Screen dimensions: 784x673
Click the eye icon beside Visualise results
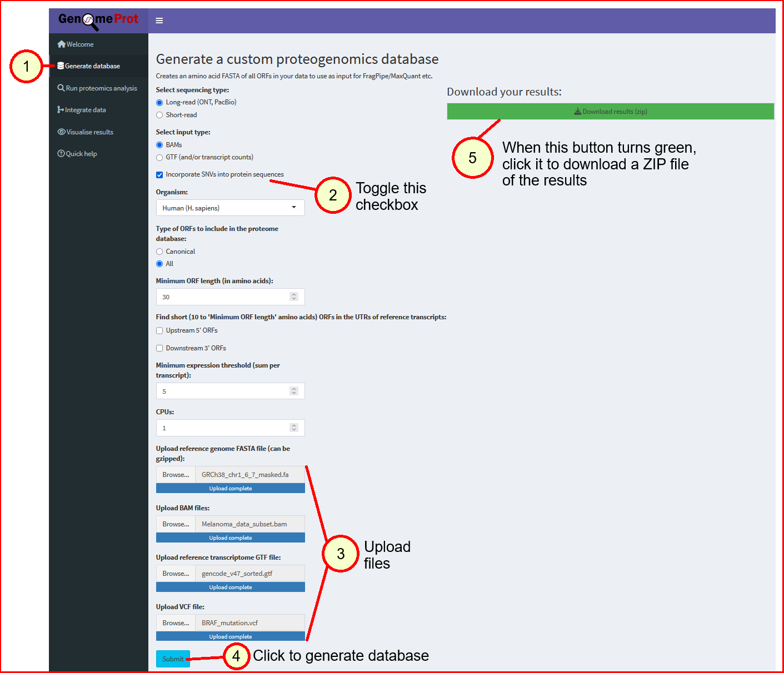61,132
